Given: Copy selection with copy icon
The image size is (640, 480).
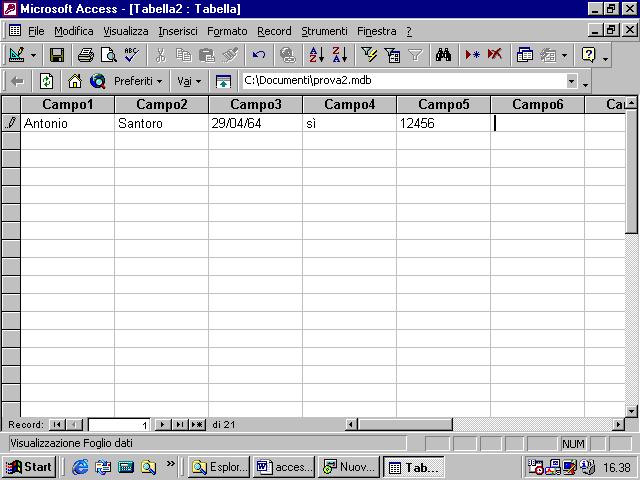Looking at the screenshot, I should pyautogui.click(x=184, y=55).
